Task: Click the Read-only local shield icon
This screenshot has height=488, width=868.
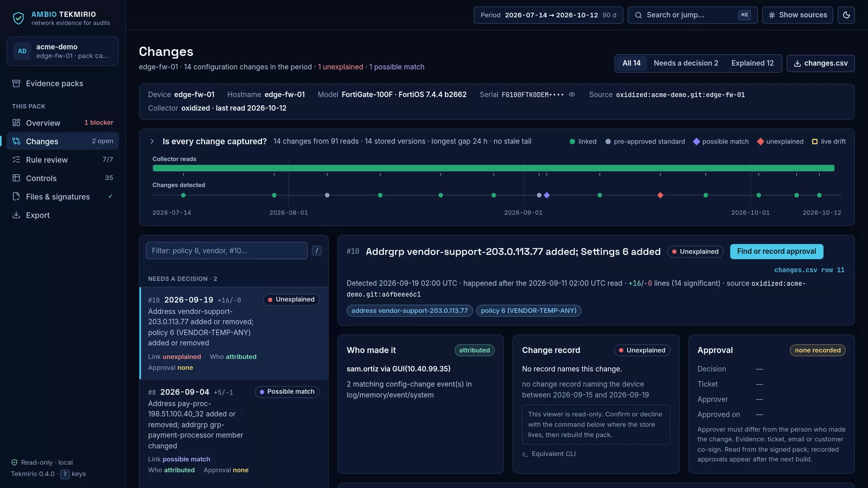Action: pyautogui.click(x=15, y=463)
